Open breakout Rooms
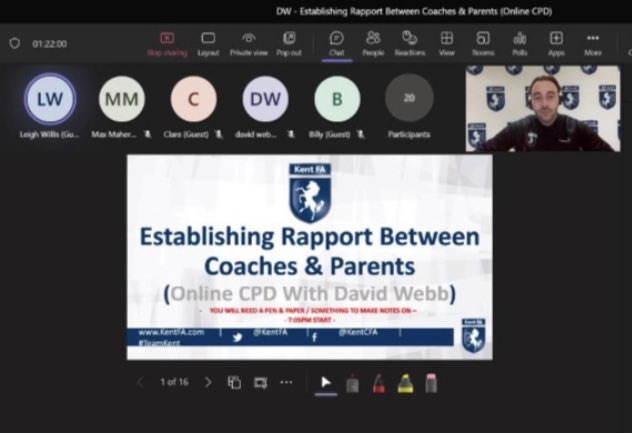The image size is (632, 434). 483,44
